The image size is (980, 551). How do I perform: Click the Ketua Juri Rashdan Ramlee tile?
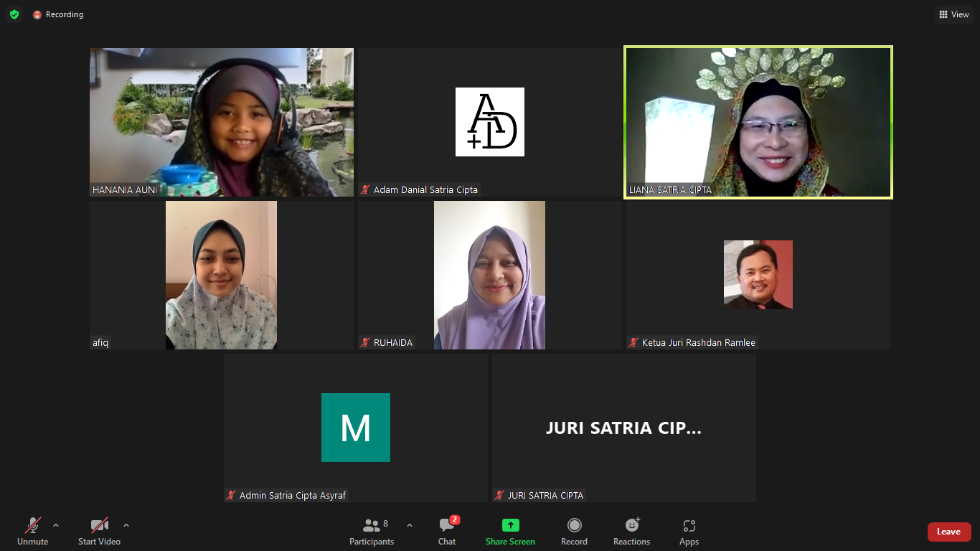pyautogui.click(x=758, y=275)
